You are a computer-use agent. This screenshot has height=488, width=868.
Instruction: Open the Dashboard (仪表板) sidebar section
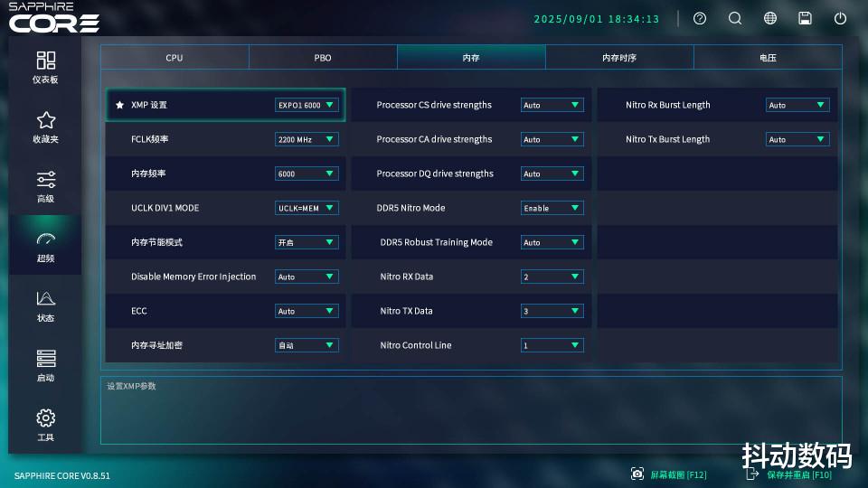(x=45, y=68)
